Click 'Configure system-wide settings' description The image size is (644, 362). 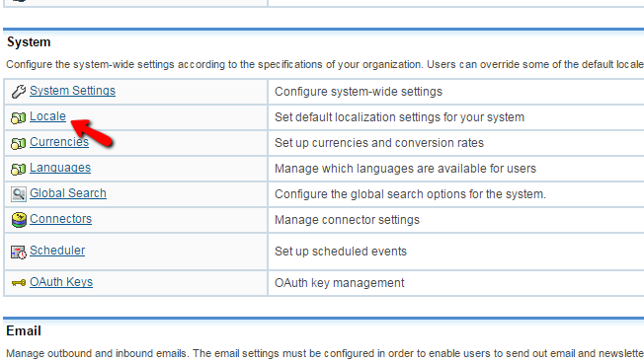(359, 92)
